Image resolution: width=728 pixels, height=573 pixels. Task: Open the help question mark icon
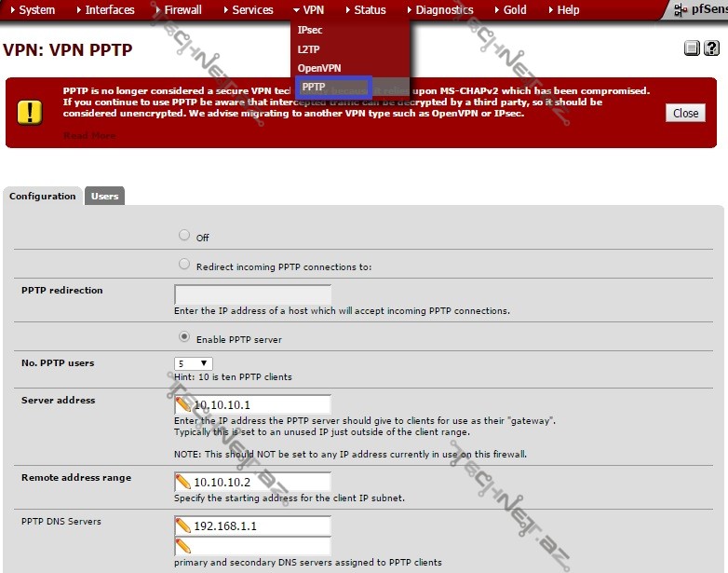pyautogui.click(x=709, y=48)
